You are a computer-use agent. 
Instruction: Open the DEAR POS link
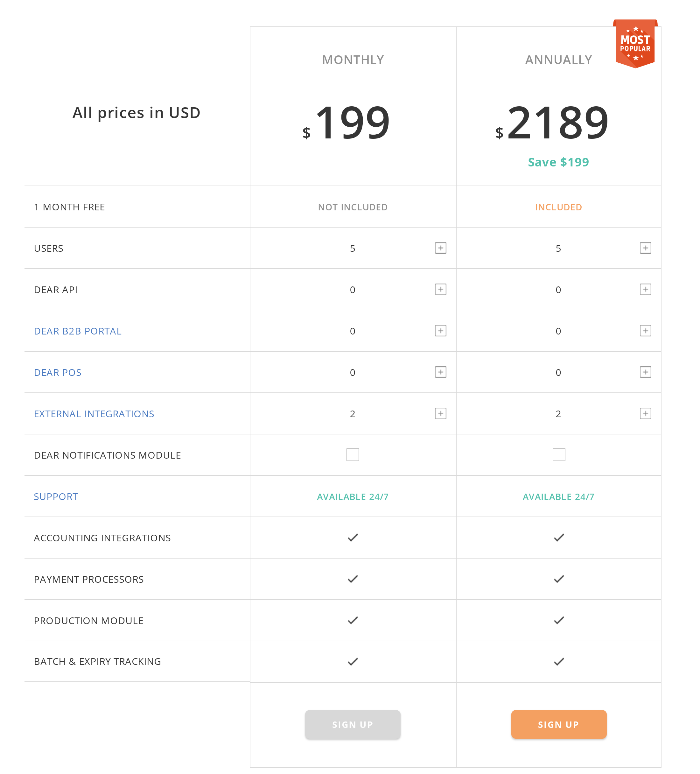point(58,372)
